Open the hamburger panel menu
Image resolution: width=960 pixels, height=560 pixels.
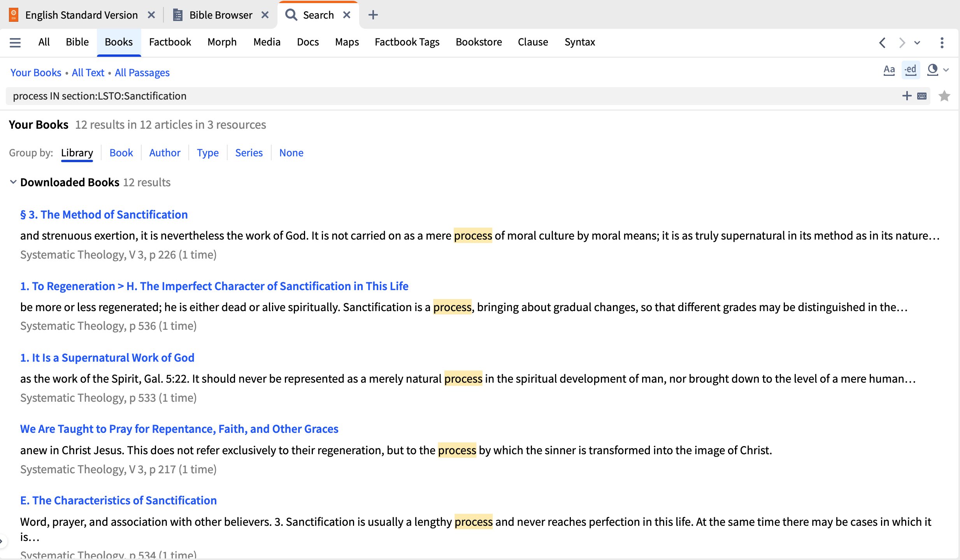tap(15, 42)
